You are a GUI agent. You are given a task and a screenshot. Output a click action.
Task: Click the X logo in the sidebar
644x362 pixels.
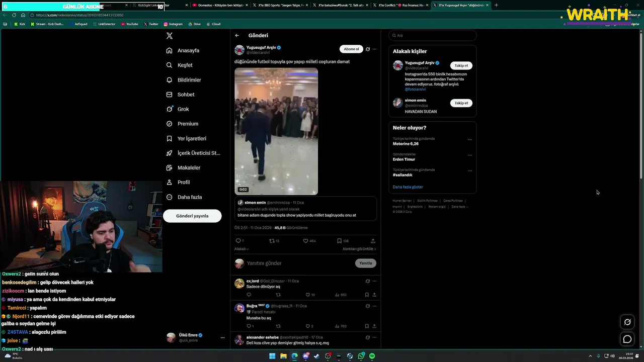click(x=170, y=36)
